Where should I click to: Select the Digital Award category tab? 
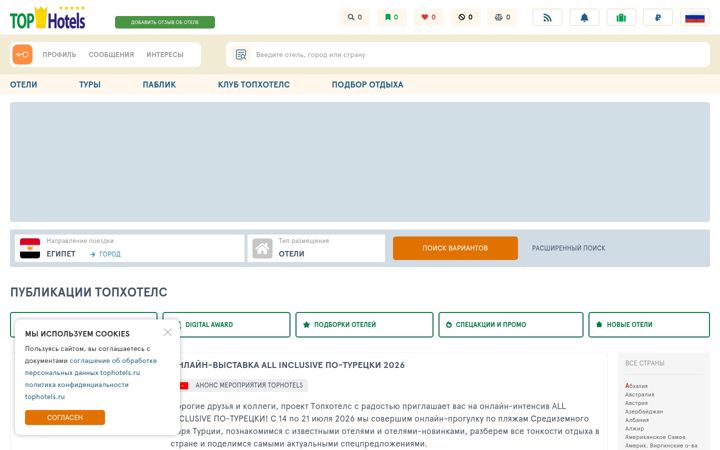click(226, 325)
